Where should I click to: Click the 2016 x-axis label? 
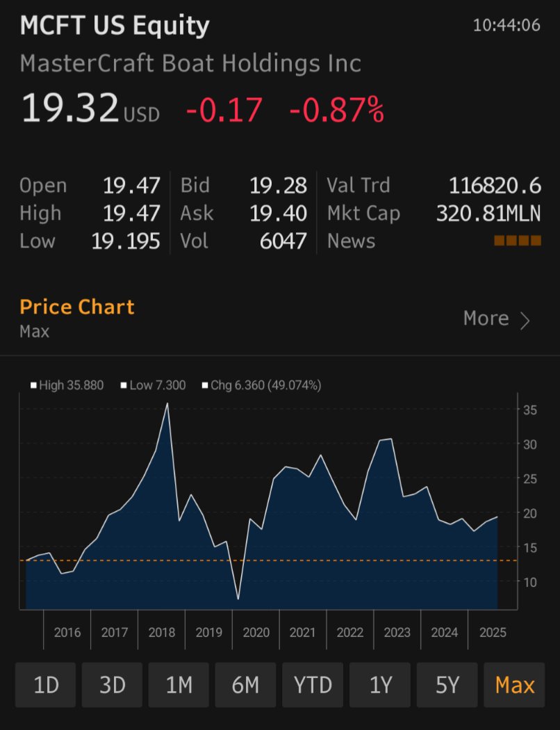pyautogui.click(x=67, y=632)
